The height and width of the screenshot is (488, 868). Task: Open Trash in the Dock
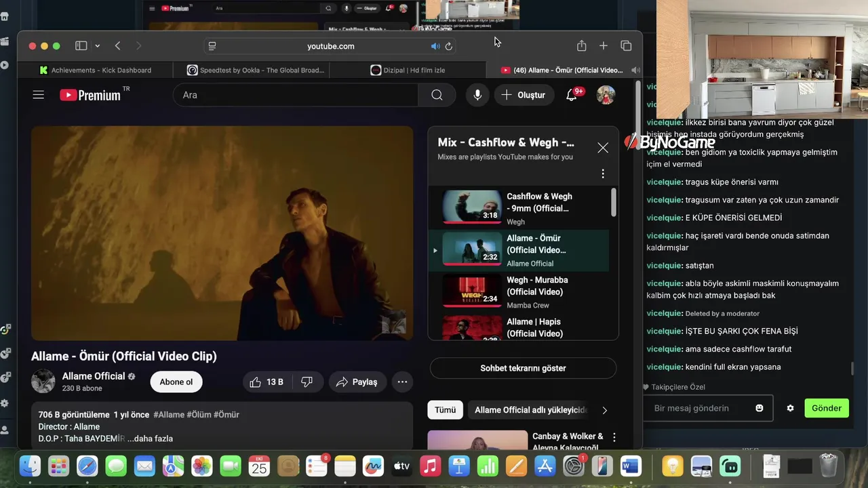[829, 466]
